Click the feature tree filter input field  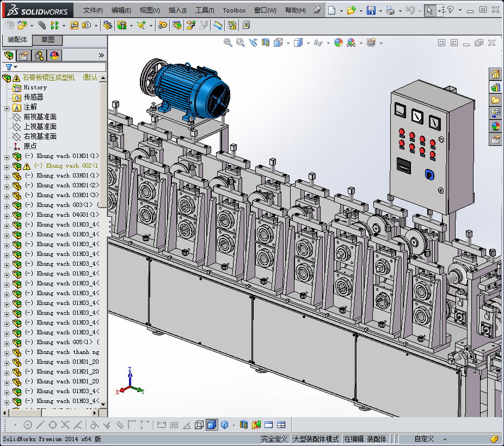60,67
